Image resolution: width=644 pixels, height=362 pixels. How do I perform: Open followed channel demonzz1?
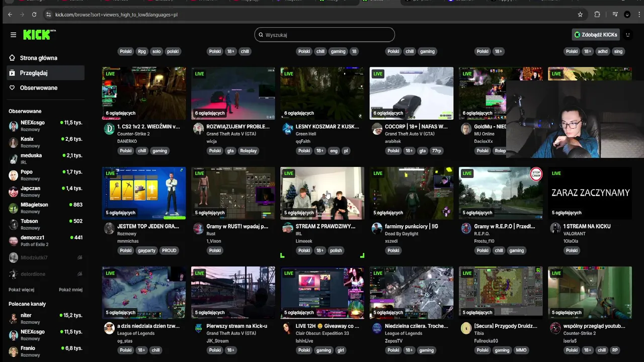[x=45, y=241]
